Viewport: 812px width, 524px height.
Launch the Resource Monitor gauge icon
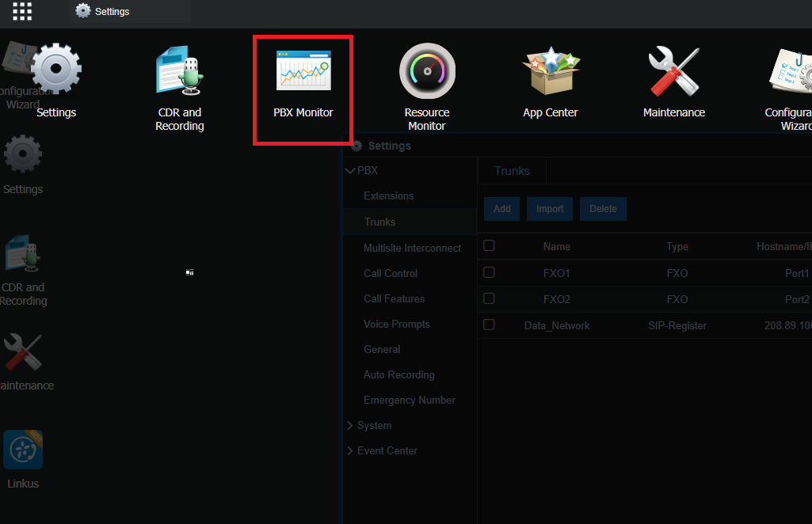(427, 71)
